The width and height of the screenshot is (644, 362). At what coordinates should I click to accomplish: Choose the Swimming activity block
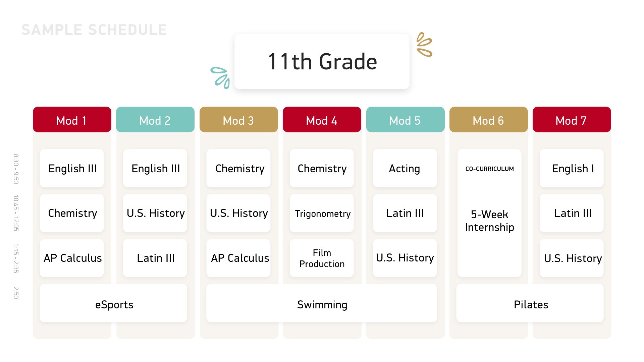click(x=322, y=303)
